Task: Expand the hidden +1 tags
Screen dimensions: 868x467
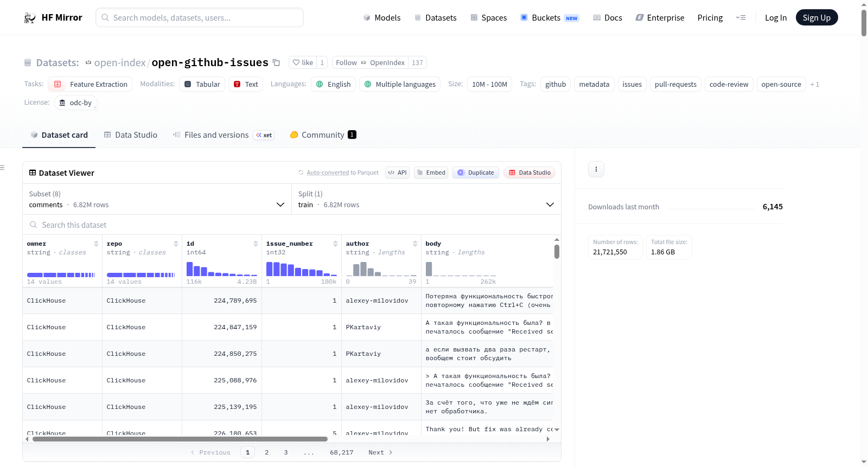Action: [815, 84]
